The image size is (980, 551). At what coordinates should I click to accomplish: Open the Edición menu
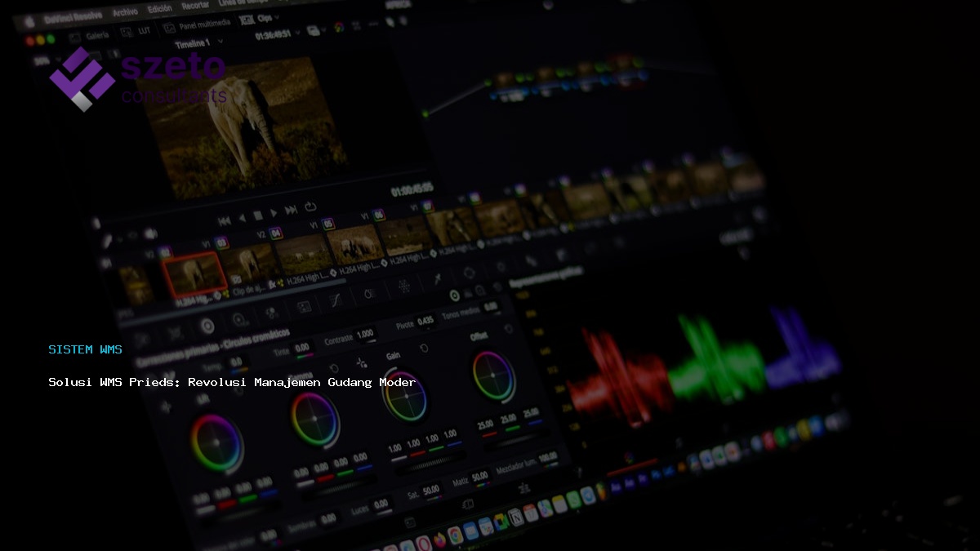pos(160,10)
